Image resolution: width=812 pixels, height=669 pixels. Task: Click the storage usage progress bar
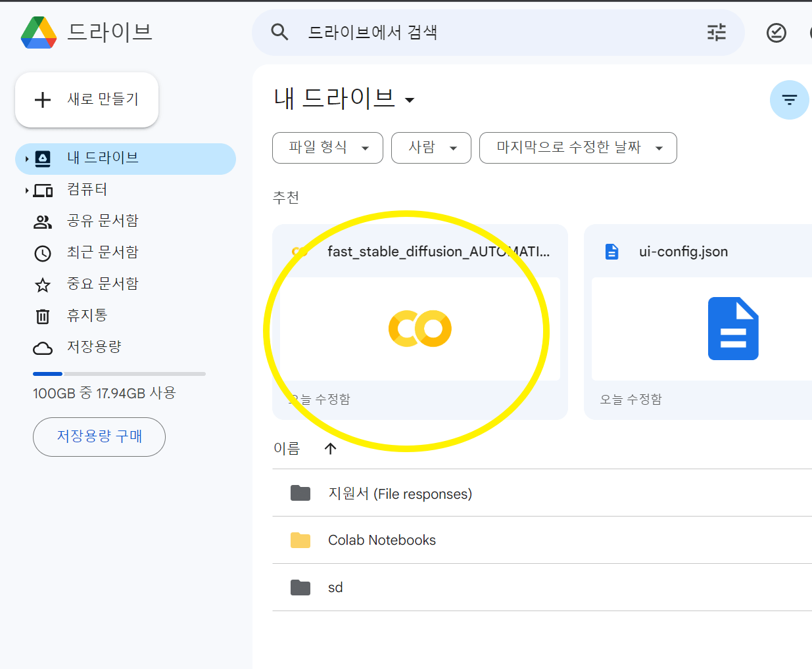[119, 374]
